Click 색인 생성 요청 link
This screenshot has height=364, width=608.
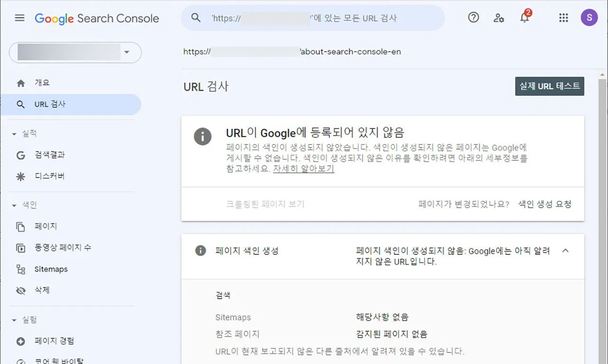[545, 204]
